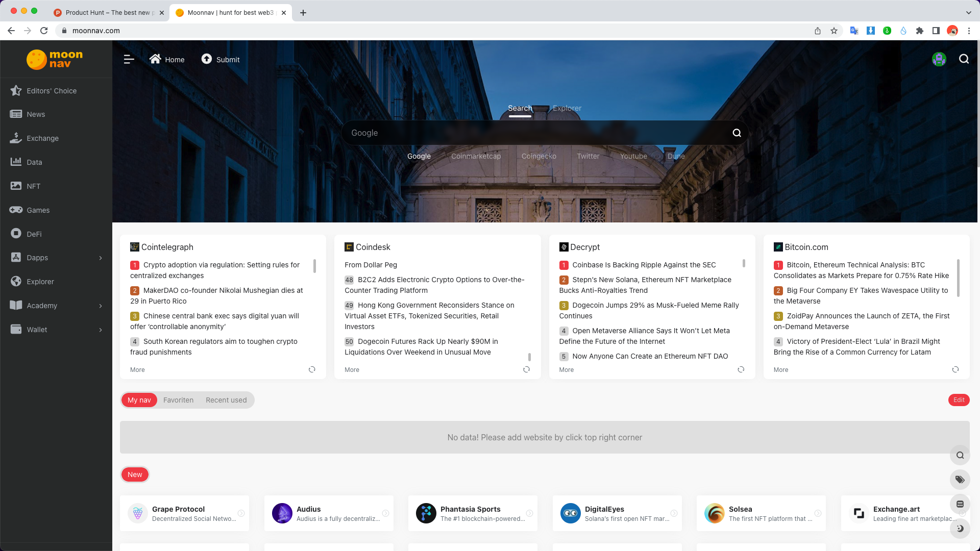Expand the Dapps sidebar submenu
Image resolution: width=980 pixels, height=551 pixels.
pos(101,258)
